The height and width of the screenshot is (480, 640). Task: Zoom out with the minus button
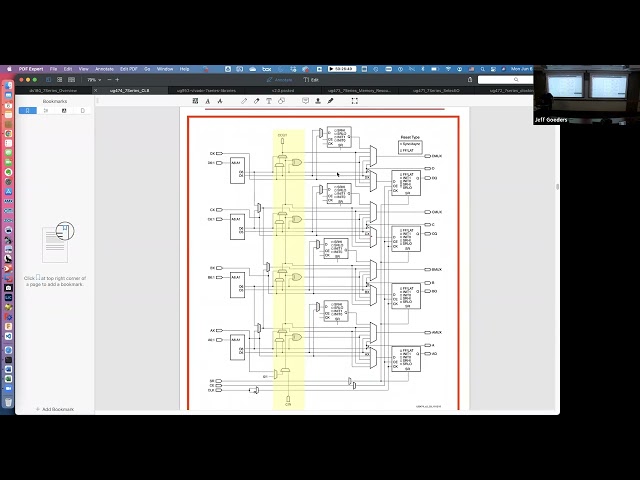click(x=109, y=80)
